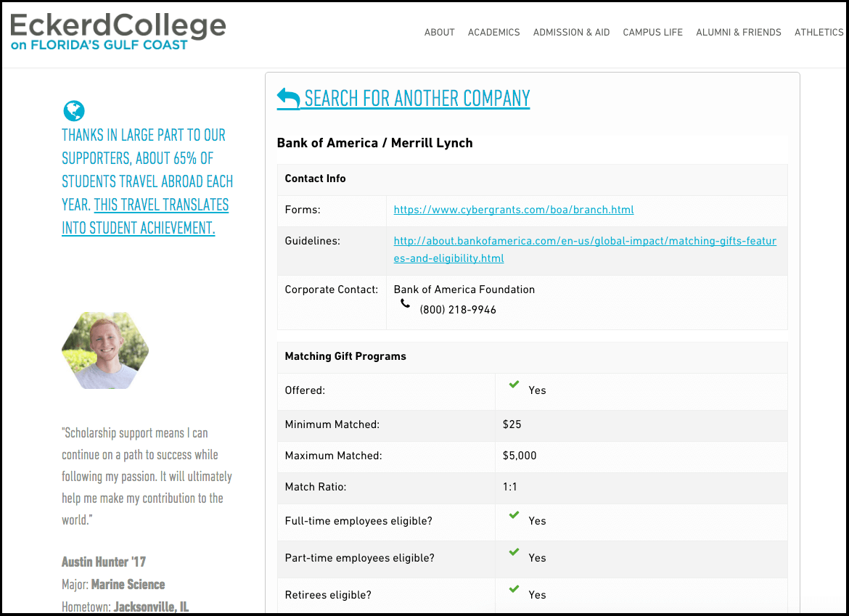Click 'Yes' in Part-time employees row
The width and height of the screenshot is (849, 616).
coord(537,557)
